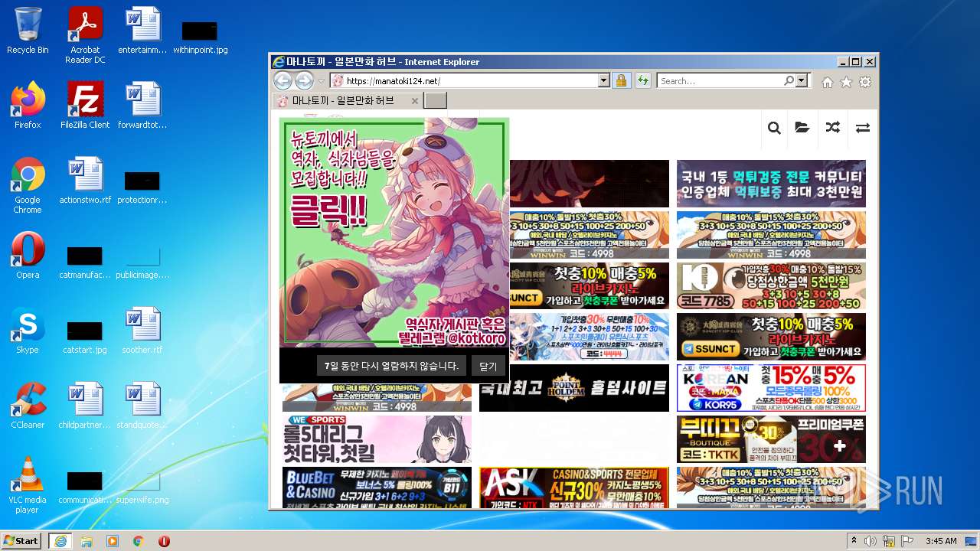Click the 3:45 AM clock

[941, 541]
